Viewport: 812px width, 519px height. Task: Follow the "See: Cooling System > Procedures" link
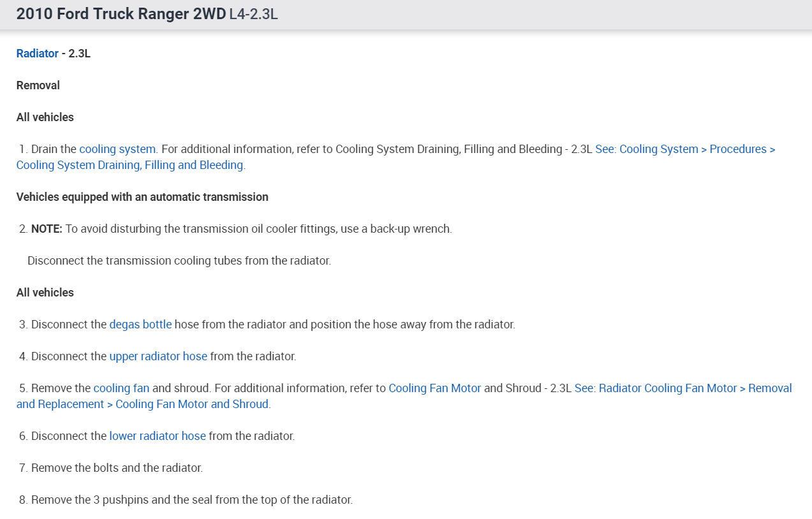[x=685, y=149]
